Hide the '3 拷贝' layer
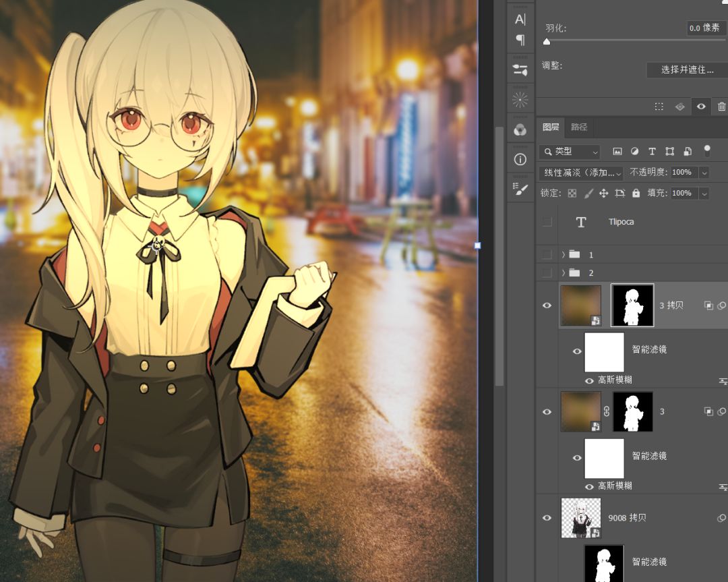Image resolution: width=728 pixels, height=582 pixels. point(547,305)
